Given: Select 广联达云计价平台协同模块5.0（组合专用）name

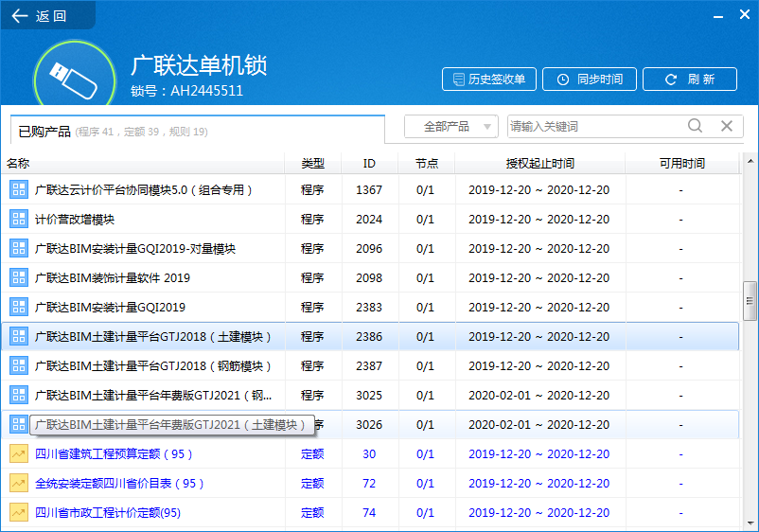Looking at the screenshot, I should coord(144,189).
